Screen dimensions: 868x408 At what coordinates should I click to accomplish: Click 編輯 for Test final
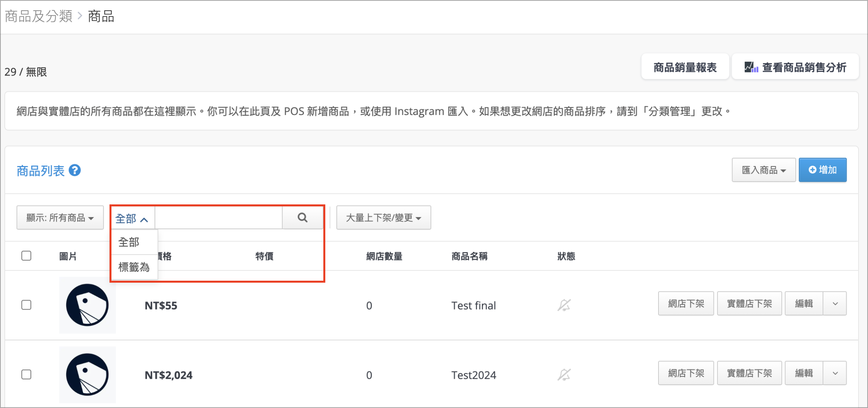(804, 304)
